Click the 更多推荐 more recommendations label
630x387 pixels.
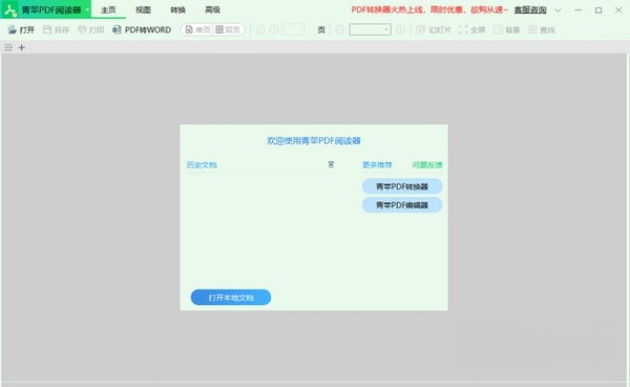pos(377,165)
